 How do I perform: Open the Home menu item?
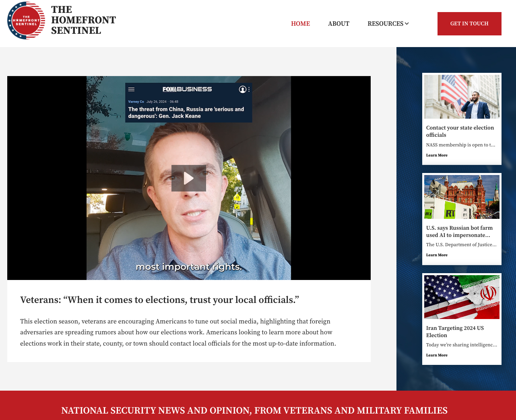(x=301, y=24)
